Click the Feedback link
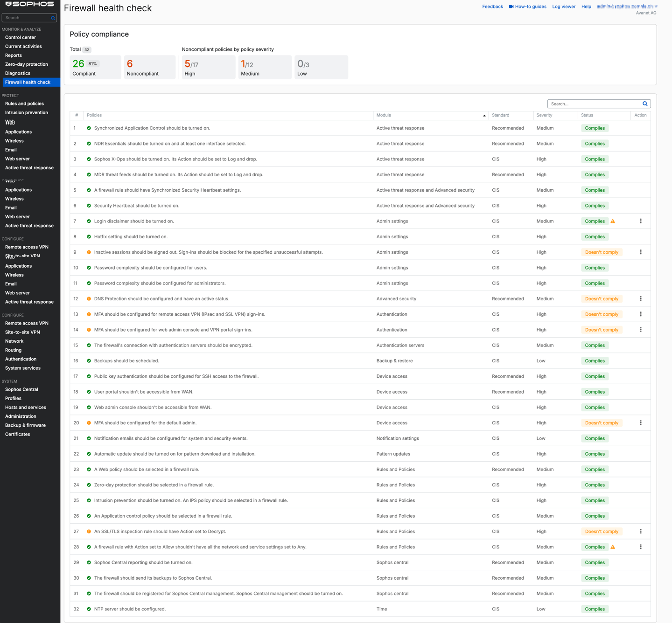The image size is (672, 623). 492,7
